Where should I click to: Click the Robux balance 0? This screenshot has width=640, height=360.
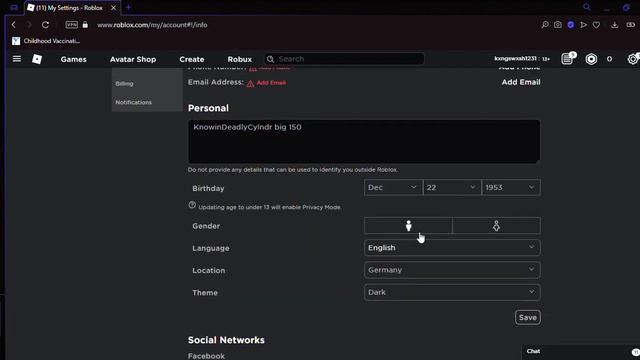tap(609, 59)
